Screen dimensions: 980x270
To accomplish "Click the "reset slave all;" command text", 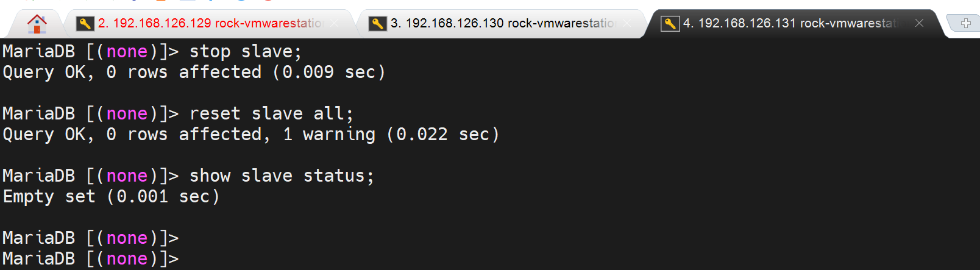I will pyautogui.click(x=271, y=114).
